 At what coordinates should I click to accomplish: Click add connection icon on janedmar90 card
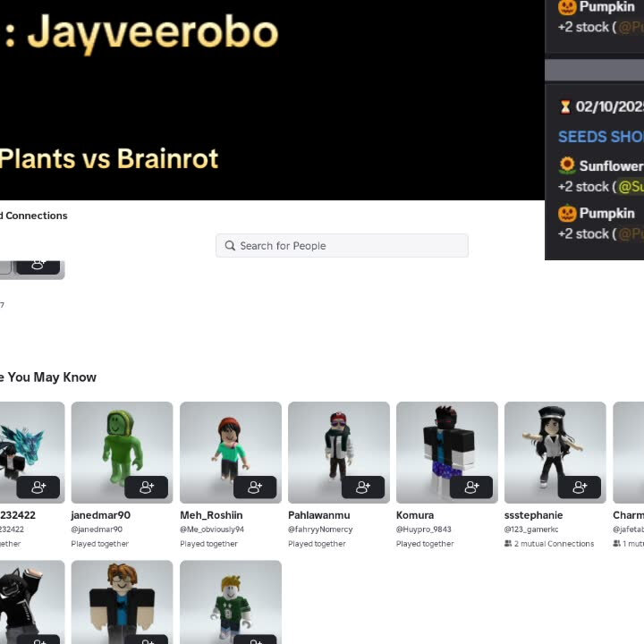point(146,487)
